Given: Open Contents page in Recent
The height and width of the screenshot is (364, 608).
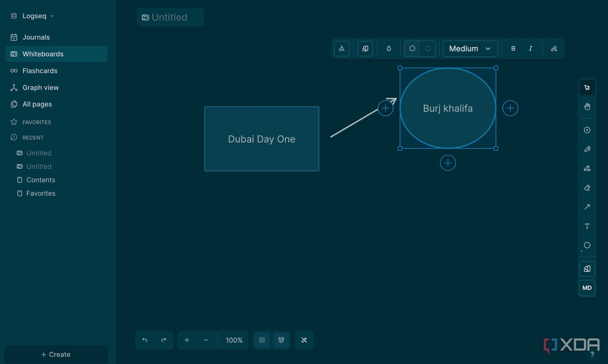Looking at the screenshot, I should (41, 180).
